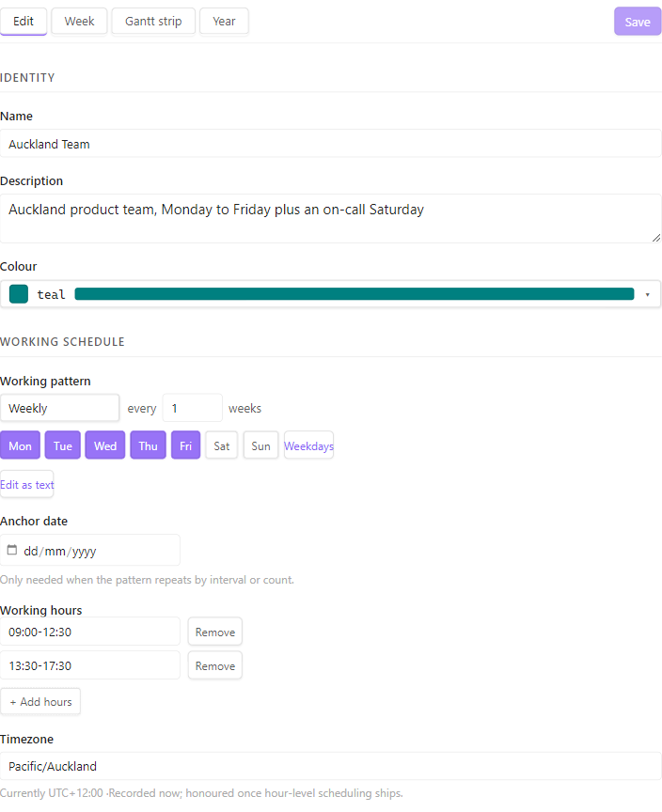Click the weeks interval number field

click(x=193, y=408)
